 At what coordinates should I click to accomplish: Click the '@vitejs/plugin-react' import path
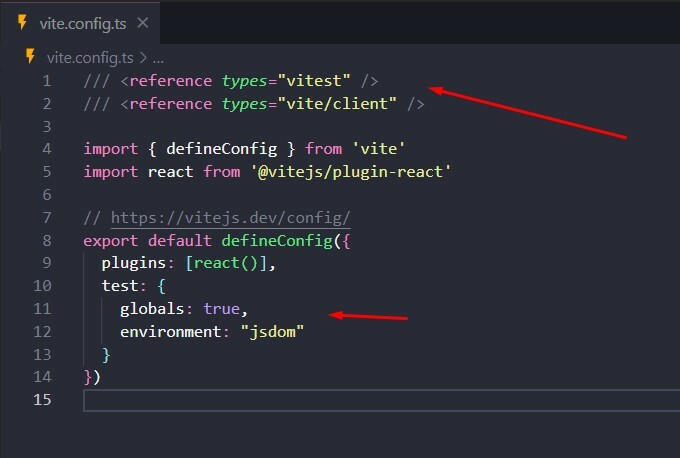coord(351,172)
